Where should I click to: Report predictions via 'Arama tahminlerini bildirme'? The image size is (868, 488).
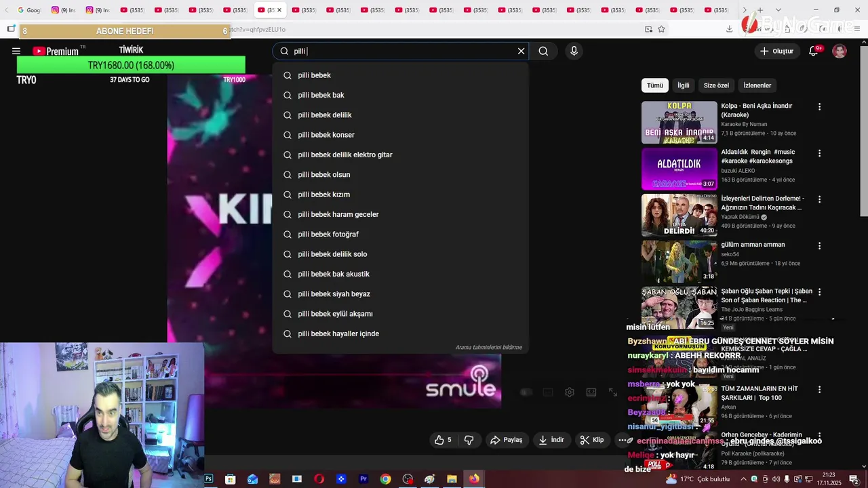[x=489, y=348]
